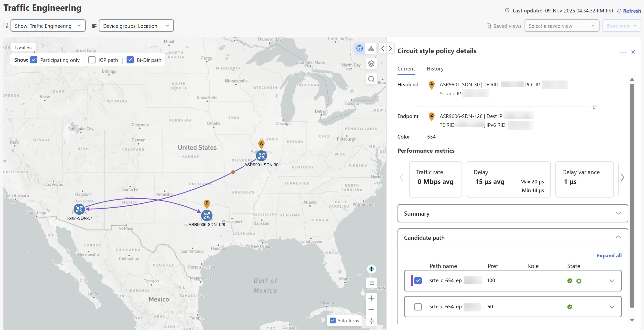
Task: Click the swap headend endpoint arrows icon
Action: (x=594, y=107)
